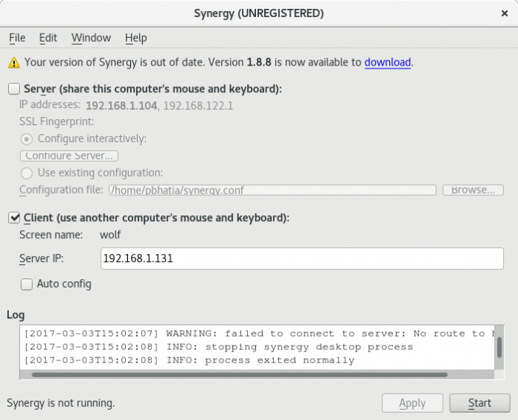Screen dimensions: 518x420
Task: Click the 'Synergy is not running' status text
Action: pyautogui.click(x=61, y=403)
